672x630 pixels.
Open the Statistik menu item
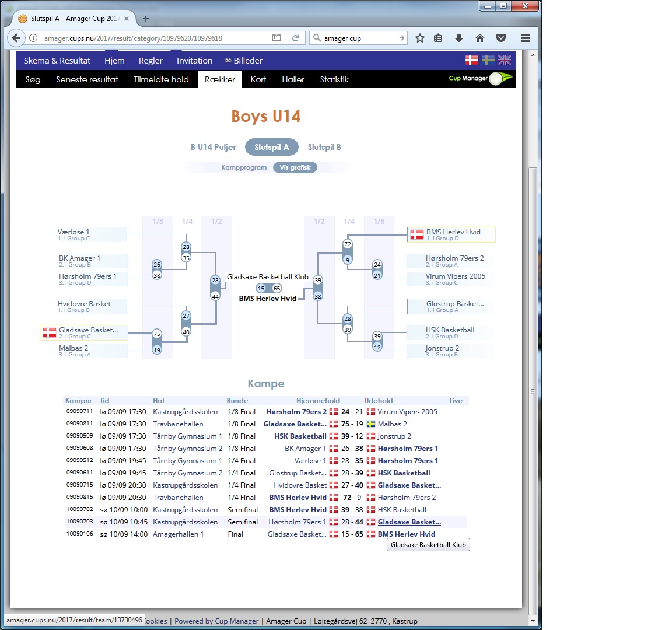[x=334, y=79]
